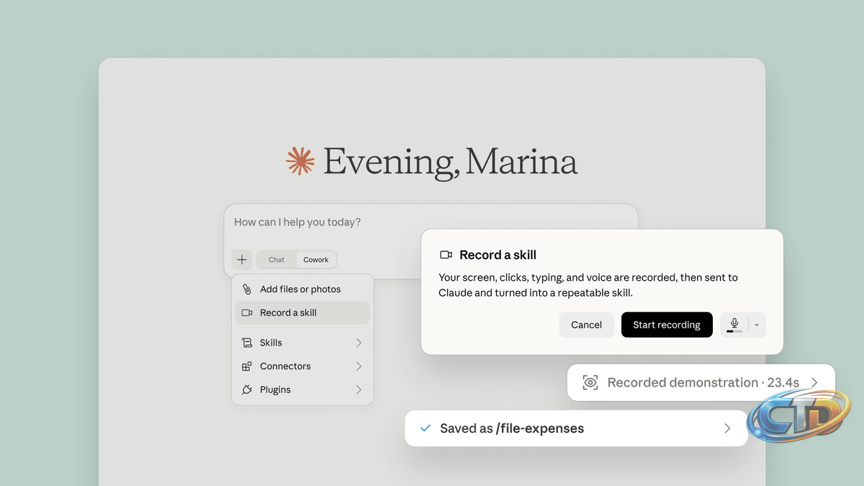
Task: Click the plus attachment button
Action: (x=242, y=260)
